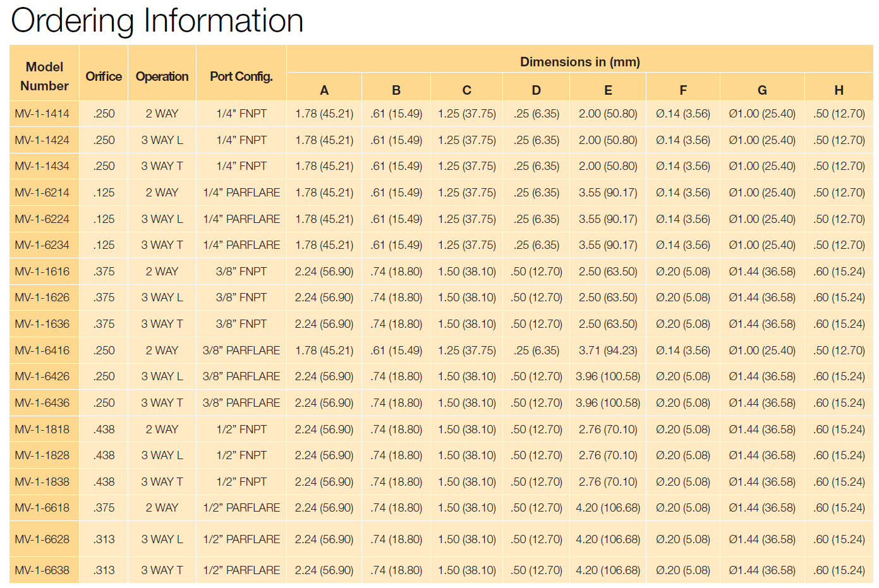Select model number MV-1-1414

(x=42, y=114)
